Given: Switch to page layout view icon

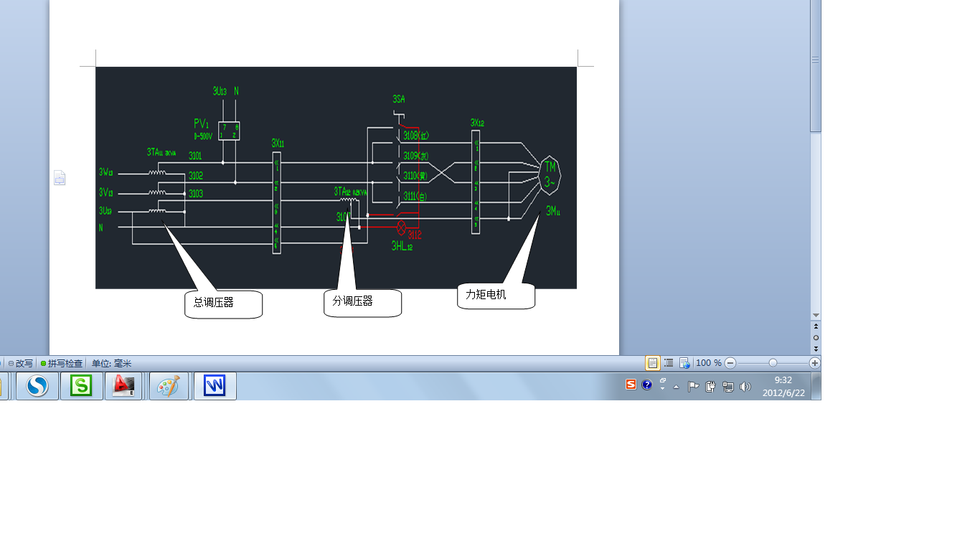Looking at the screenshot, I should pyautogui.click(x=653, y=363).
